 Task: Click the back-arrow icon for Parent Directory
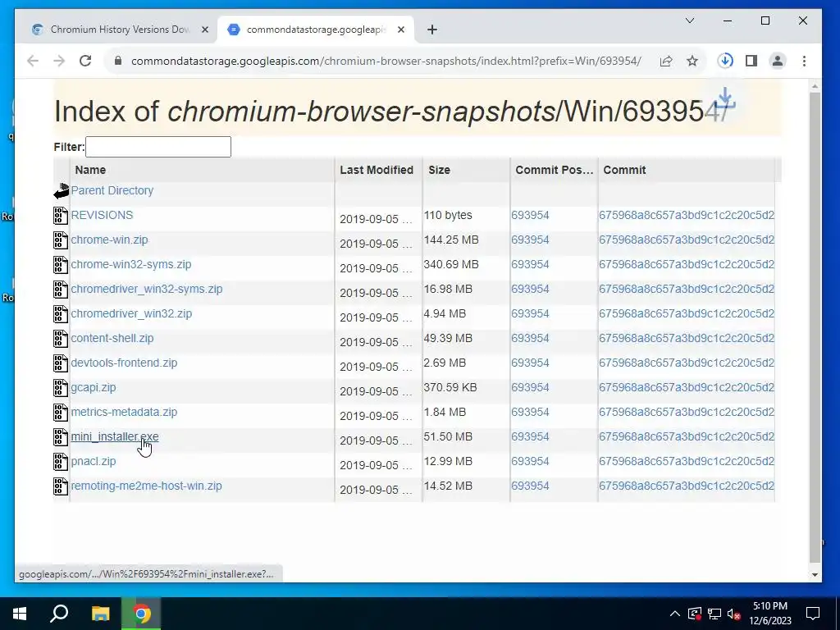tap(62, 190)
